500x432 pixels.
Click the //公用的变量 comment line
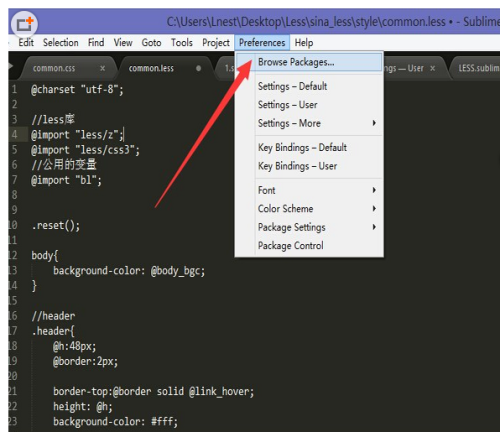[x=64, y=165]
